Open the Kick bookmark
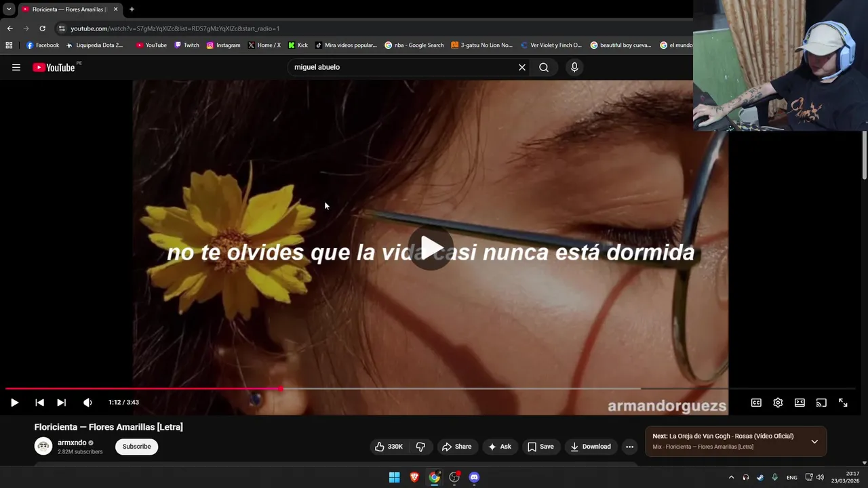This screenshot has height=488, width=868. (x=298, y=45)
